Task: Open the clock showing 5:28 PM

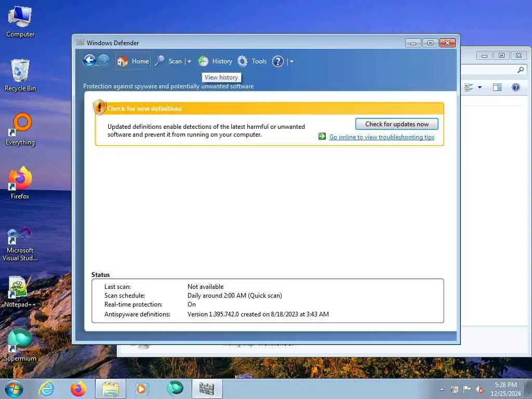Action: click(x=506, y=389)
